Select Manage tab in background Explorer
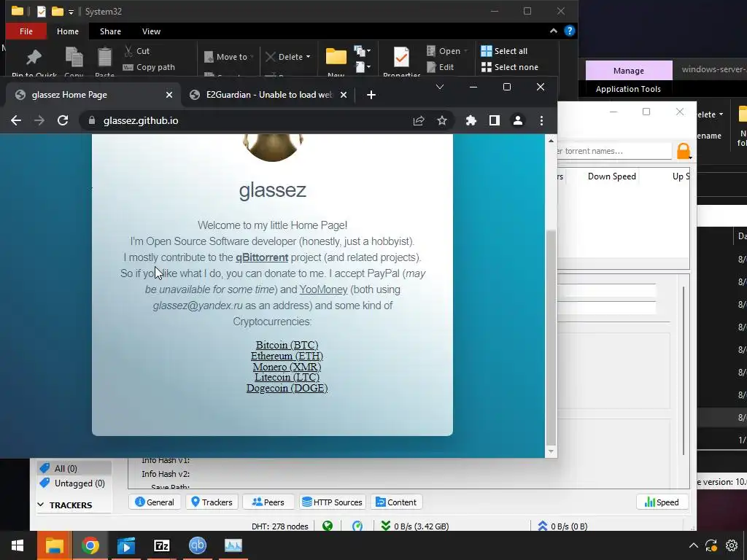 click(628, 71)
